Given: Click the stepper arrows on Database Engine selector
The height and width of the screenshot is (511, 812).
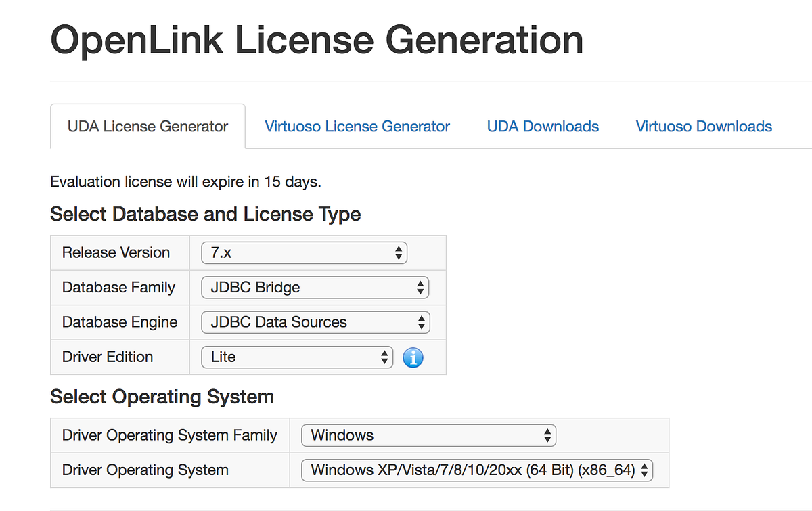Looking at the screenshot, I should pyautogui.click(x=422, y=322).
